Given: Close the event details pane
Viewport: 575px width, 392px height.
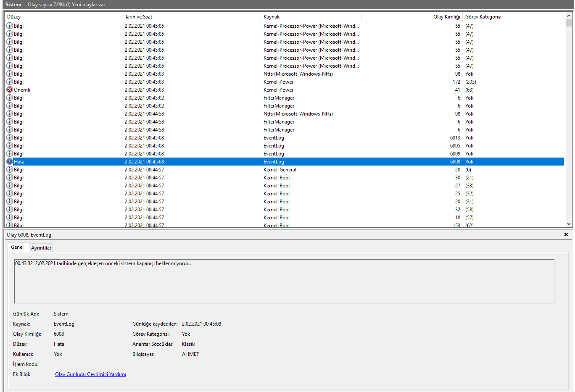Looking at the screenshot, I should tap(566, 234).
